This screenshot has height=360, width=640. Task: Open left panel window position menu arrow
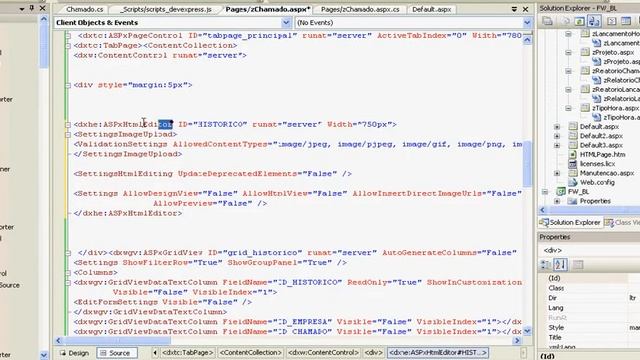click(22, 9)
